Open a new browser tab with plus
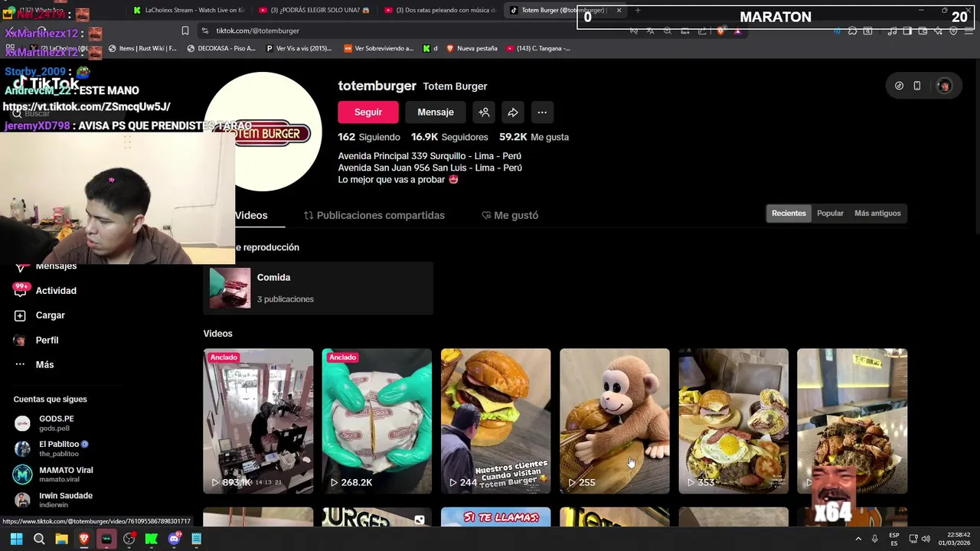 638,10
